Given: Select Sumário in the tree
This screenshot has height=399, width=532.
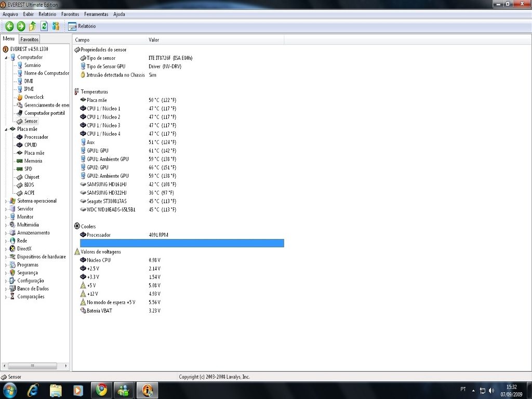Looking at the screenshot, I should point(32,65).
